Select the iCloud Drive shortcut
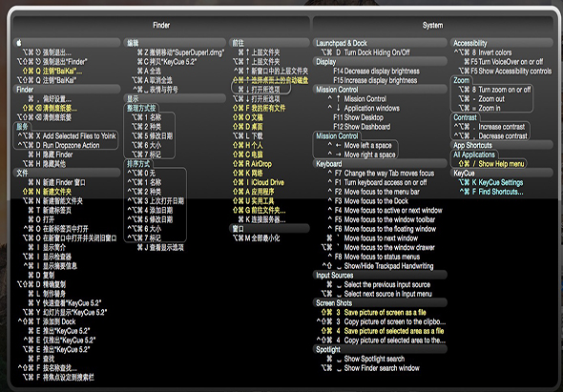 point(259,183)
